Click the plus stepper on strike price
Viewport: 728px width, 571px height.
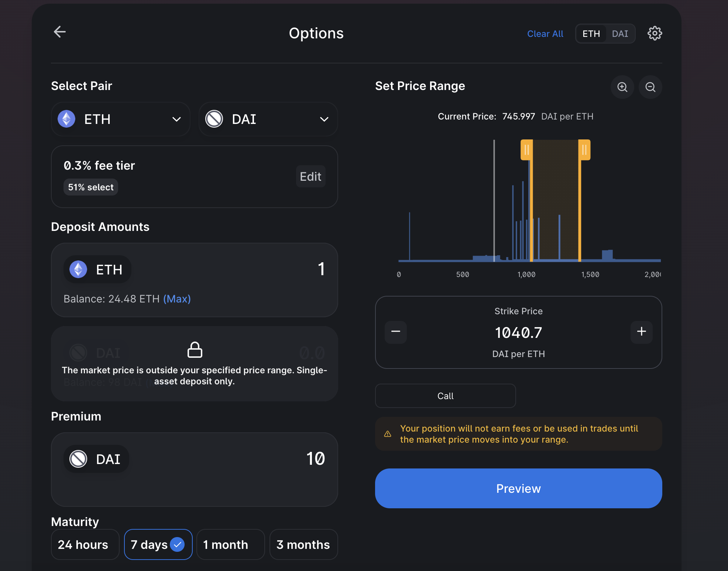[641, 331]
